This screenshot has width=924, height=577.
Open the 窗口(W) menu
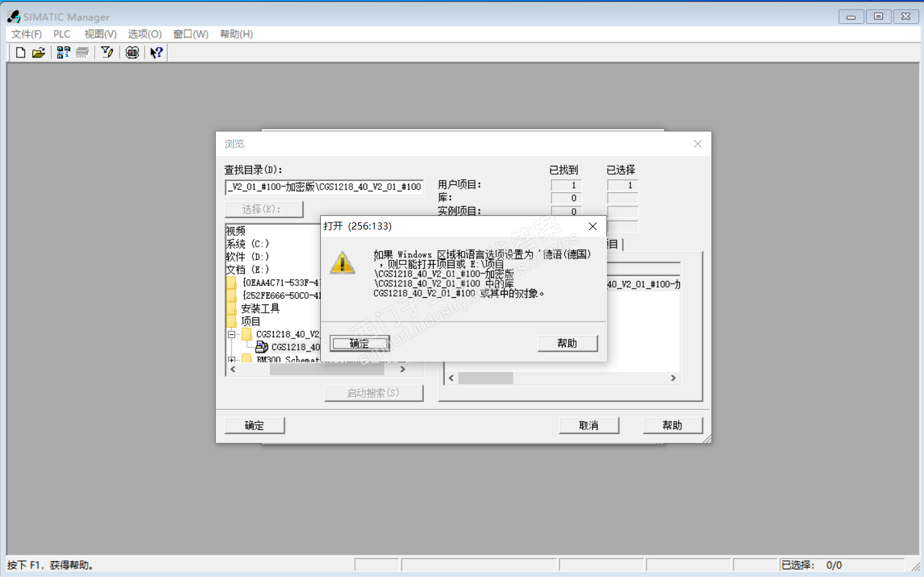click(191, 34)
